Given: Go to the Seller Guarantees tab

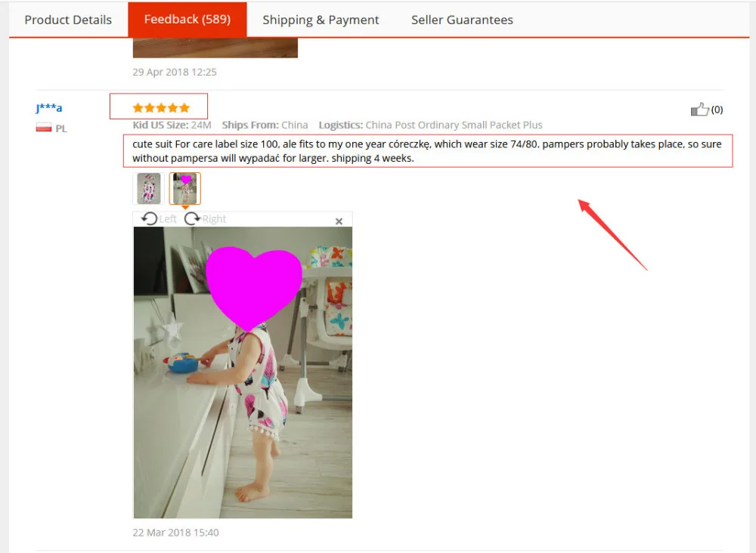Looking at the screenshot, I should click(462, 20).
